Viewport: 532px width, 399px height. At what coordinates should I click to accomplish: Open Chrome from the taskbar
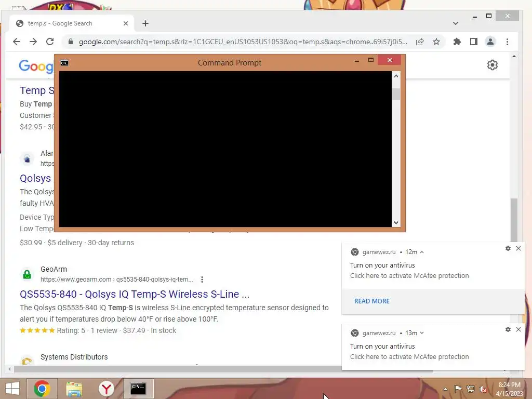(42, 389)
